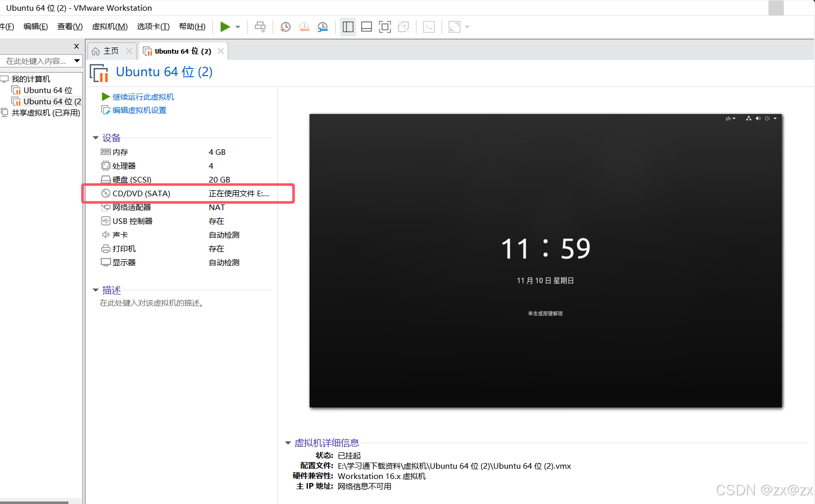Click the VM lock screen preview thumbnail
Viewport: 815px width, 504px height.
click(x=546, y=261)
